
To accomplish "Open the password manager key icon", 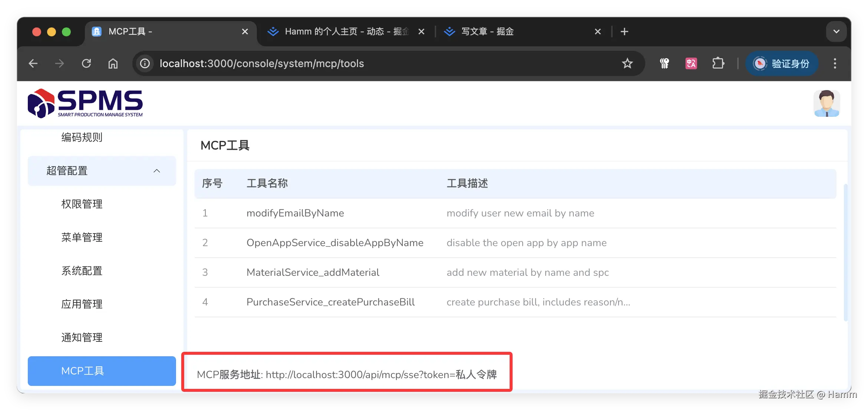I will [x=665, y=63].
